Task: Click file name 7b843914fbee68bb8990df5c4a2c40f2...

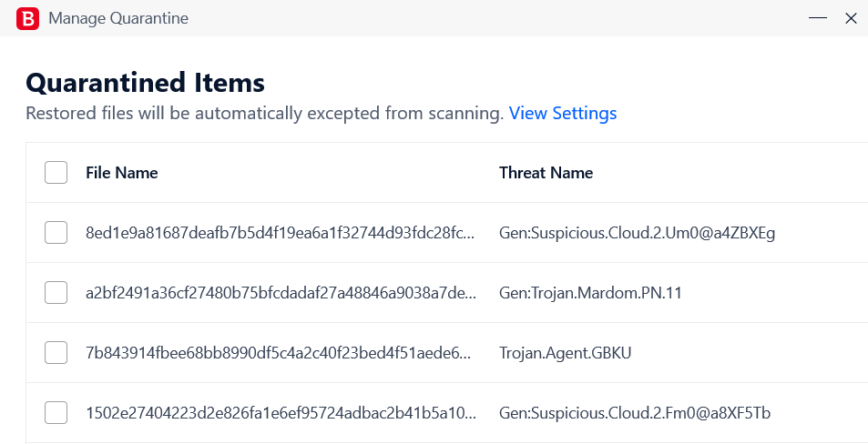Action: pyautogui.click(x=279, y=353)
